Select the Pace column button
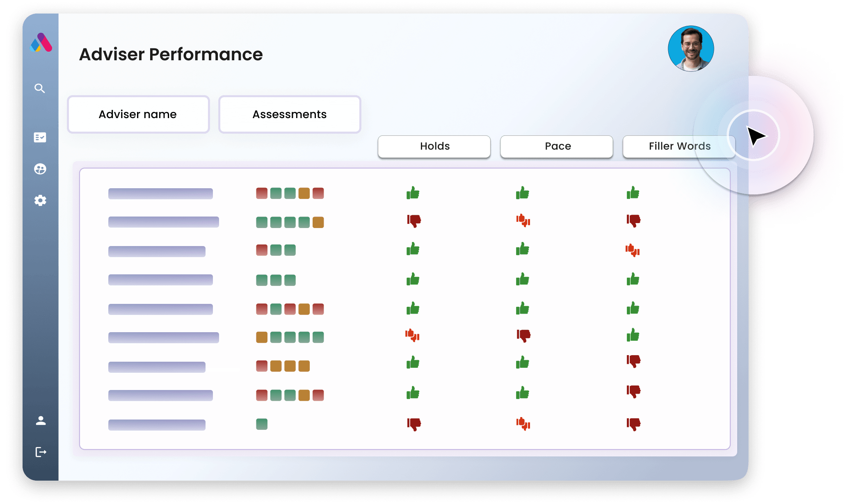This screenshot has height=504, width=850. pos(557,146)
